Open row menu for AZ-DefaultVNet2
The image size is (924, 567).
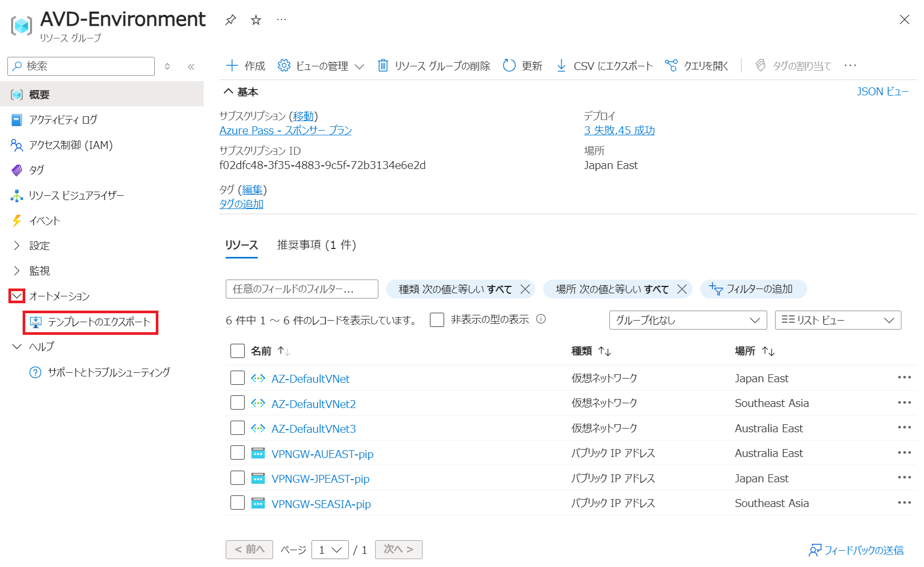pos(905,403)
